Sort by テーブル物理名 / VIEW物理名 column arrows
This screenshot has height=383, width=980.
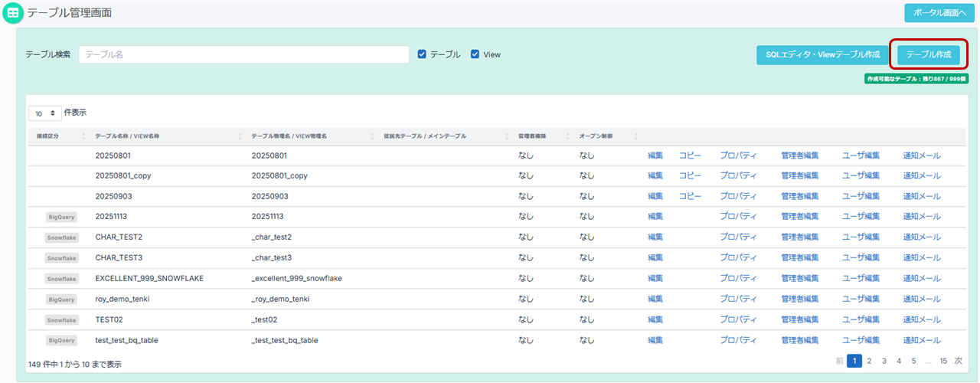point(372,136)
